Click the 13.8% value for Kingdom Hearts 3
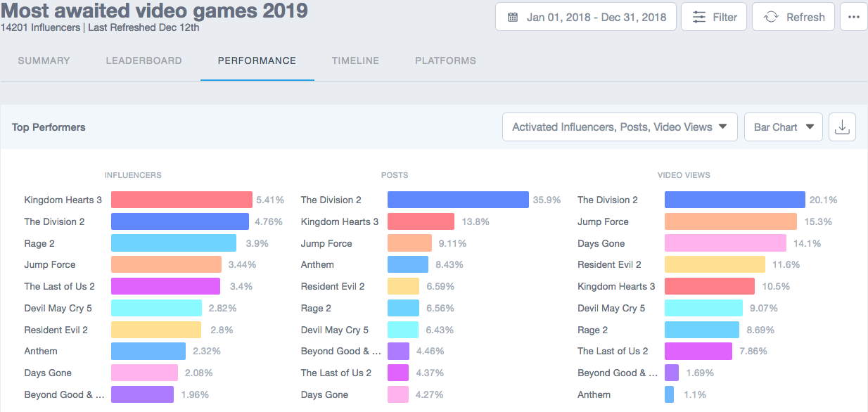The image size is (868, 412). tap(476, 221)
